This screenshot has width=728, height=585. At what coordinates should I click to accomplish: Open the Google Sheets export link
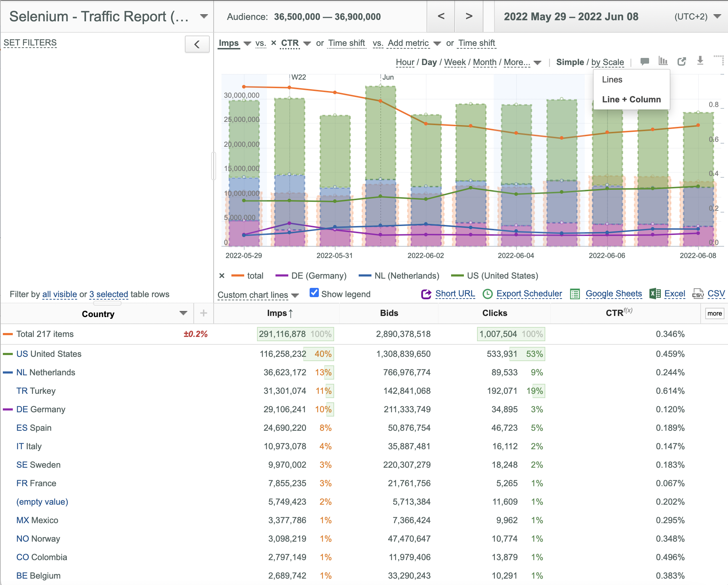[614, 294]
